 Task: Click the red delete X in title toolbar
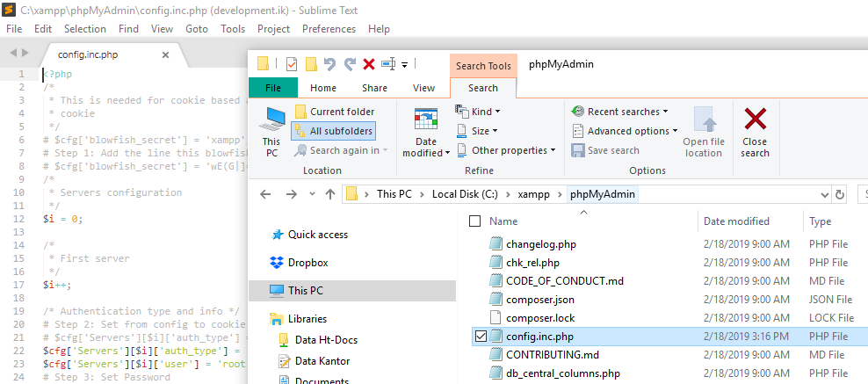click(x=369, y=63)
